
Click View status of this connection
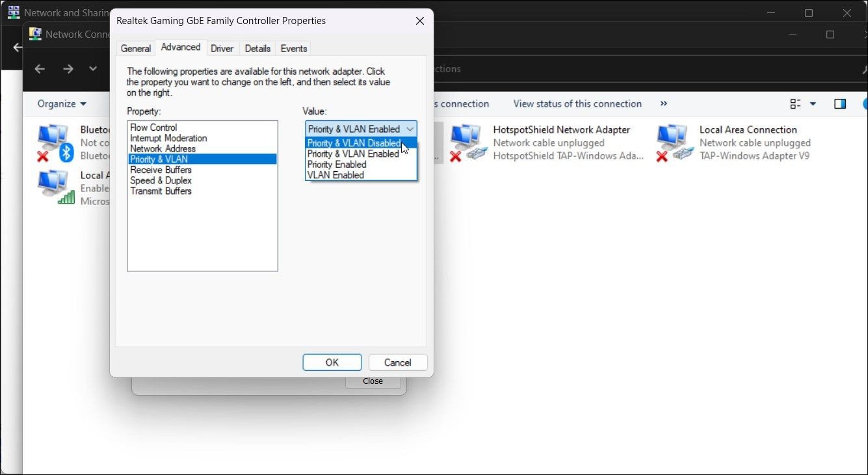[x=577, y=103]
